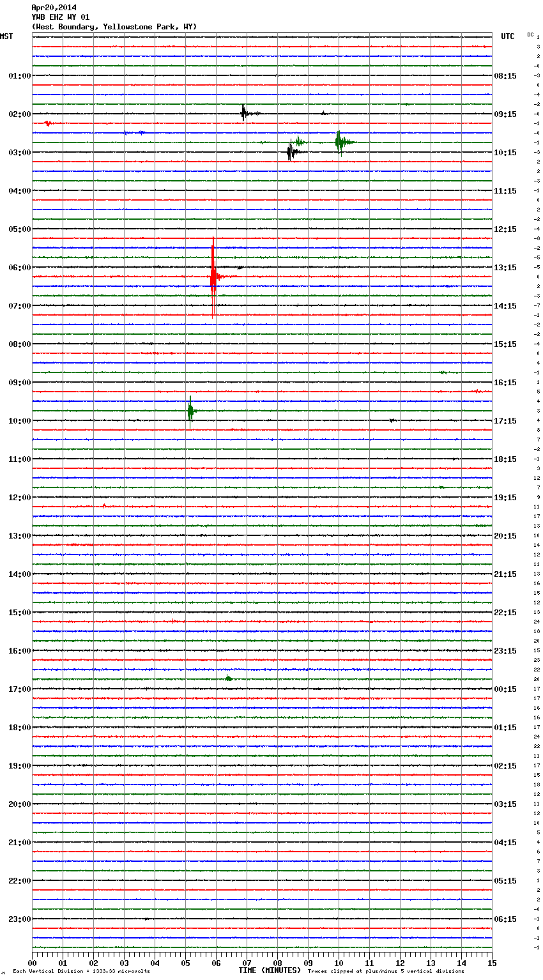This screenshot has height=980, width=543.
Task: Click the West Boundary, Yellowstone Park location title
Action: [x=114, y=27]
